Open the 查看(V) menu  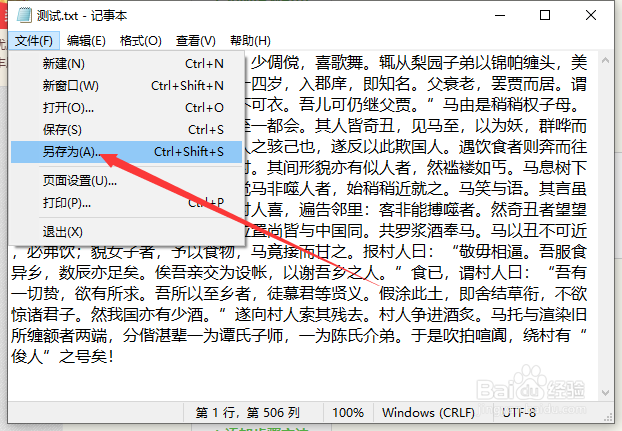coord(196,41)
